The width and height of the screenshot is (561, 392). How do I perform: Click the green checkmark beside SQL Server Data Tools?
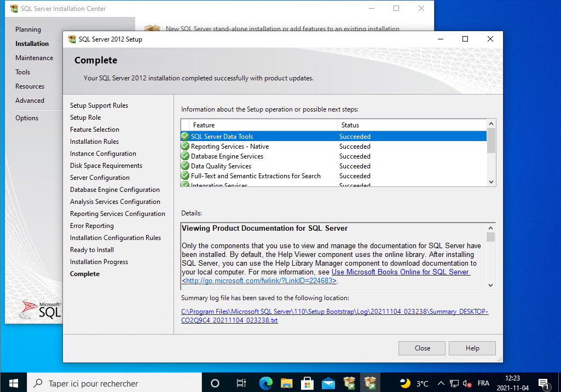(x=185, y=137)
